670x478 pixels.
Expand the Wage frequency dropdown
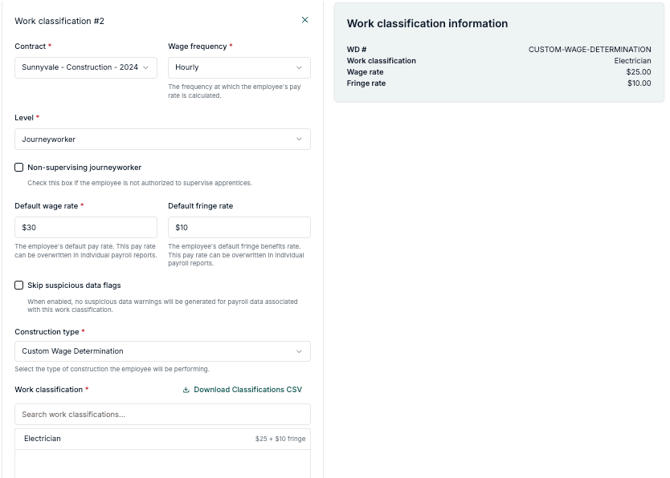[239, 68]
